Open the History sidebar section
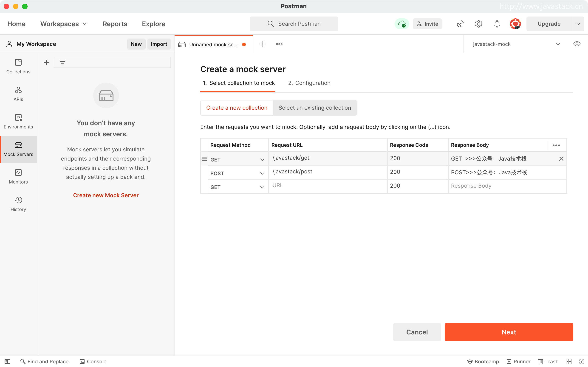 pyautogui.click(x=18, y=204)
